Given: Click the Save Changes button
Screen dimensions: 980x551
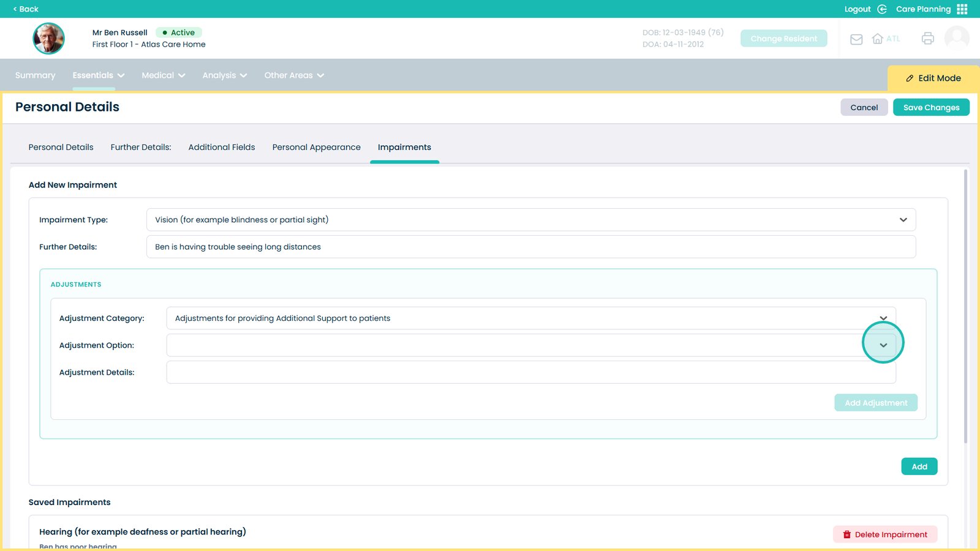Looking at the screenshot, I should [931, 107].
